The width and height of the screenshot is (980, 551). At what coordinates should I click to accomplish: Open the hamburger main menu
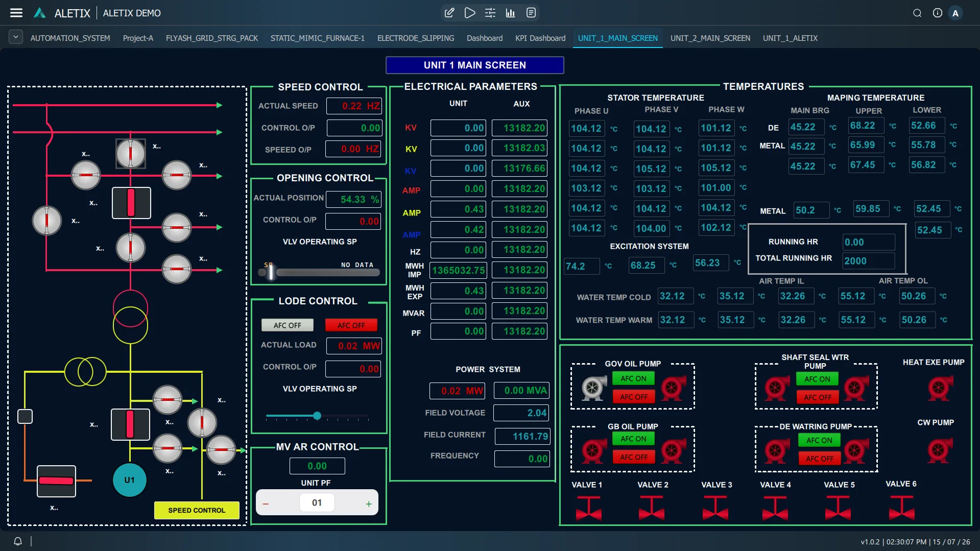click(16, 13)
